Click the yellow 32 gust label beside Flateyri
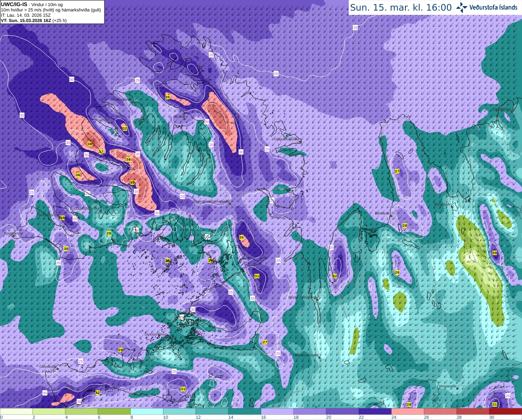 tap(125, 128)
